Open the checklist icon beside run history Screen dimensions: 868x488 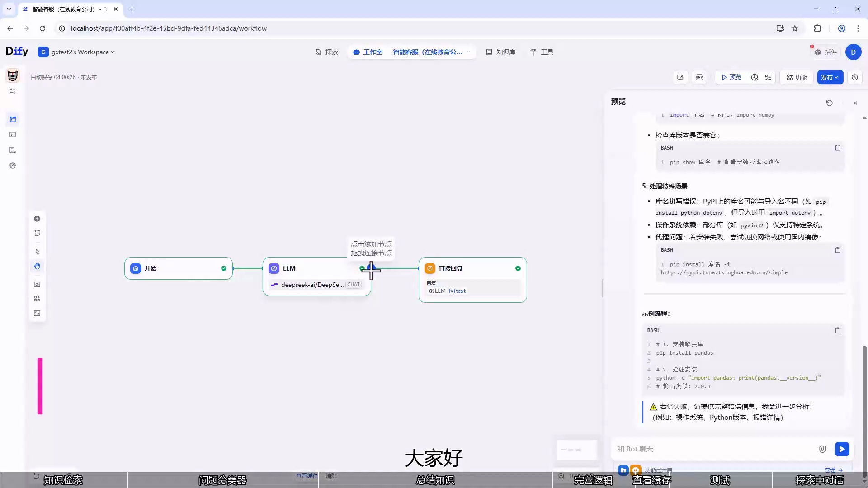[x=768, y=77]
